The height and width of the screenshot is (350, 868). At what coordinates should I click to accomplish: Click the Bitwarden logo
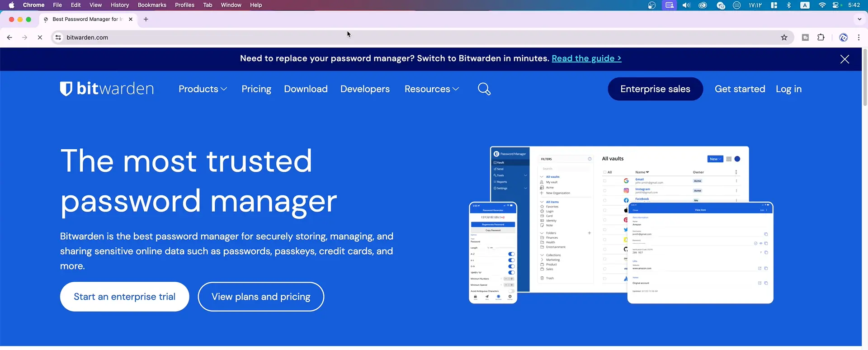(x=107, y=89)
